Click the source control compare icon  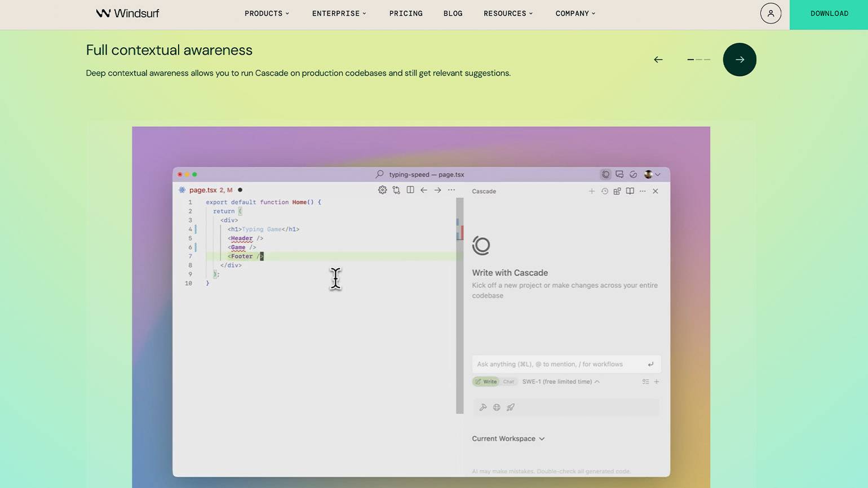pos(397,190)
